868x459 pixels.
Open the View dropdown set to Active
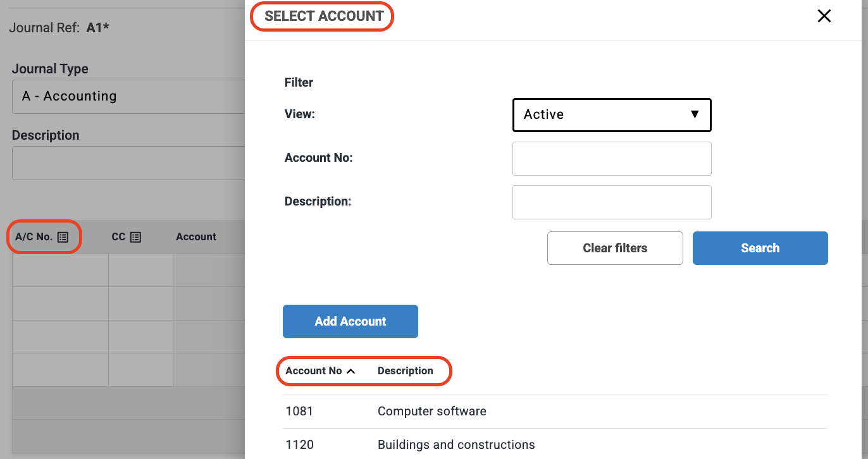(x=611, y=115)
